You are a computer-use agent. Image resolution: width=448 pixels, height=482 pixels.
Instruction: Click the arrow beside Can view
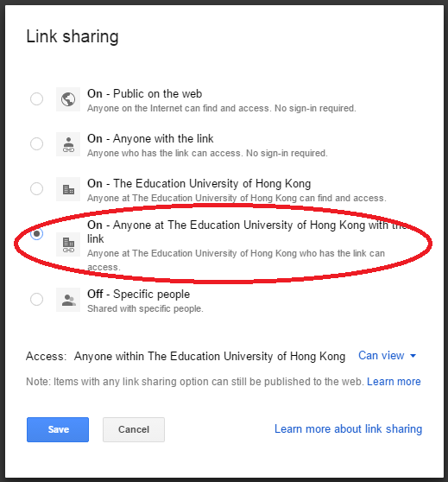(x=413, y=356)
